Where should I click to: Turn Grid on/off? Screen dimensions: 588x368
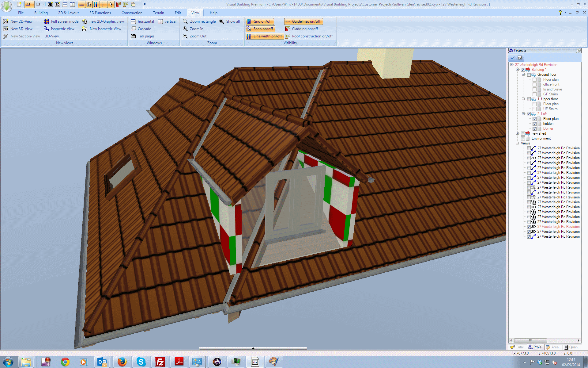260,21
